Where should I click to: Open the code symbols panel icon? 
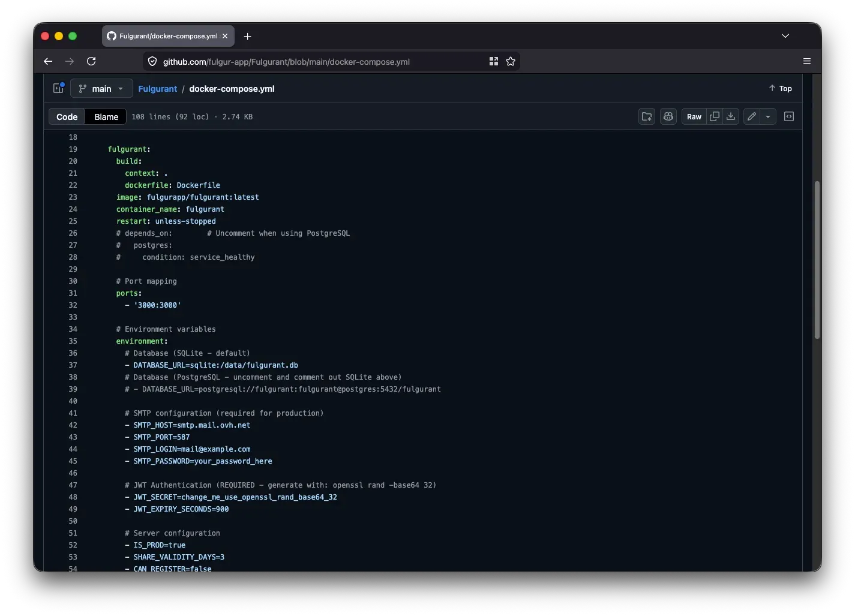pyautogui.click(x=789, y=116)
